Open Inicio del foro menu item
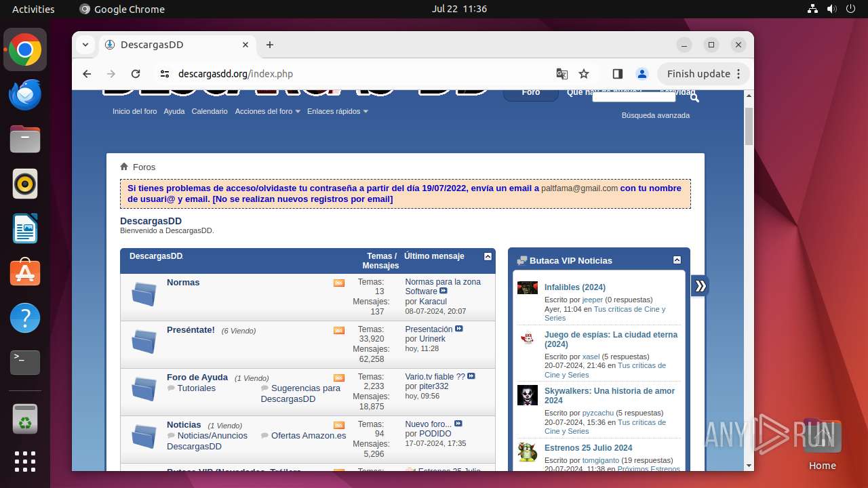Viewport: 868px width, 488px height. tap(134, 111)
